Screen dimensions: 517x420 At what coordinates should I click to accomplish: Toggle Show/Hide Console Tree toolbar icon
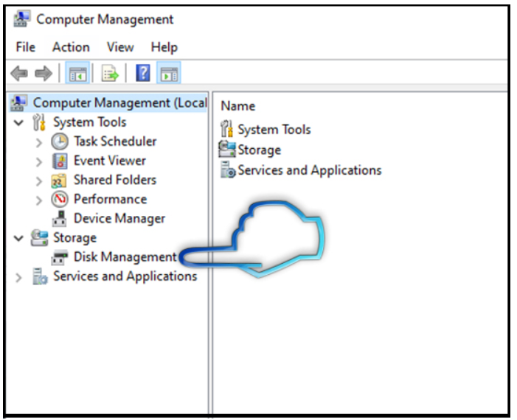(x=77, y=73)
